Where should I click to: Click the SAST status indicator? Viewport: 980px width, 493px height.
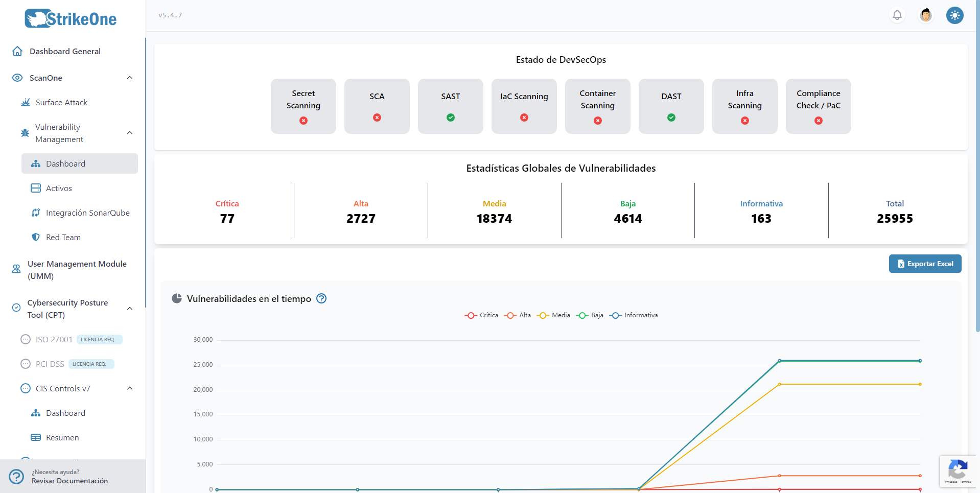tap(450, 118)
